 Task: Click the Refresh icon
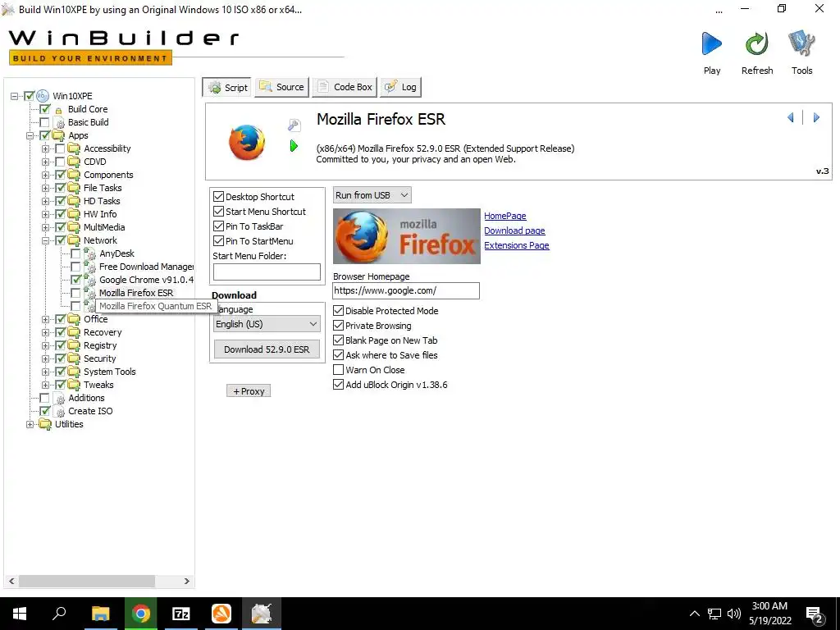[x=756, y=43]
